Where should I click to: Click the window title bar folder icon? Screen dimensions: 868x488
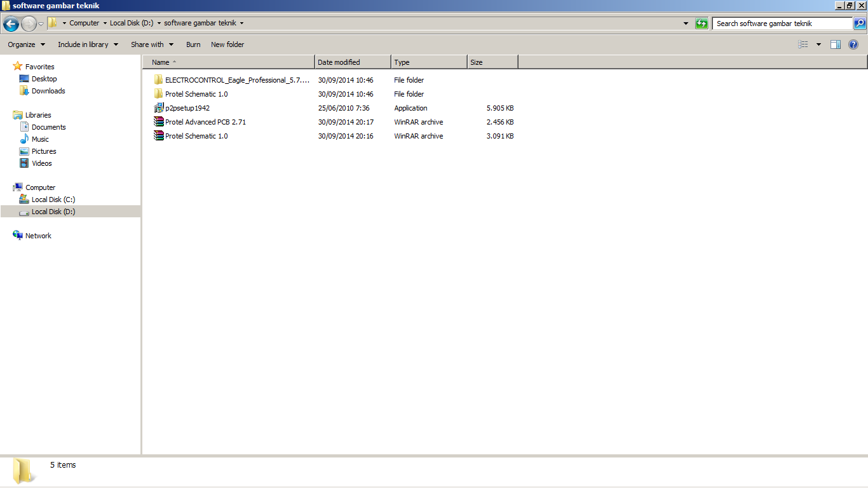(x=6, y=6)
